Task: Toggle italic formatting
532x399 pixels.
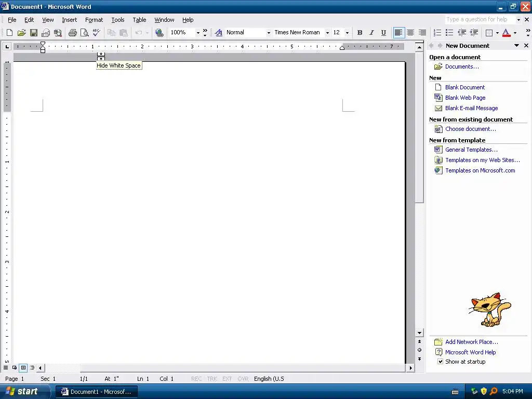Action: pyautogui.click(x=371, y=33)
